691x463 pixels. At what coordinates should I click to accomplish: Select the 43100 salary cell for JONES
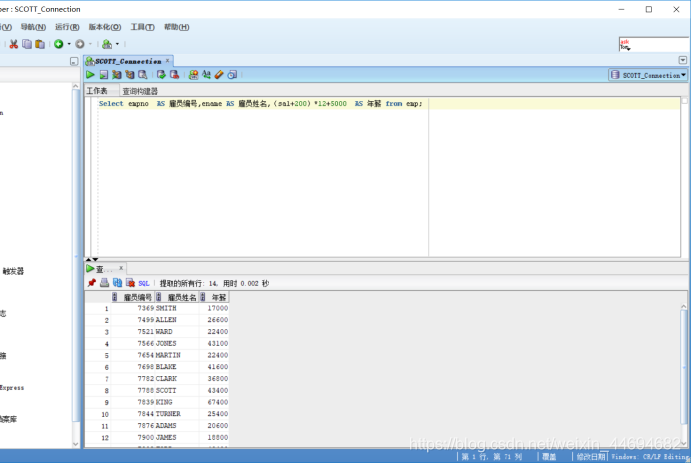[x=214, y=343]
